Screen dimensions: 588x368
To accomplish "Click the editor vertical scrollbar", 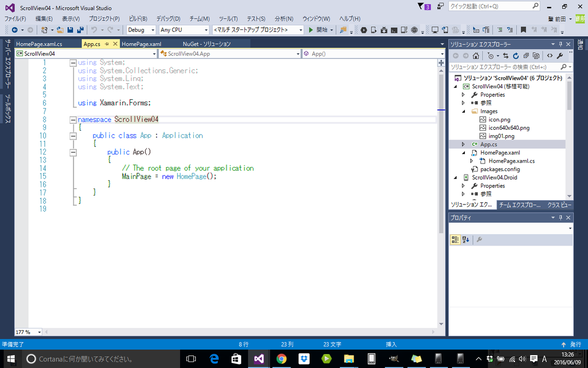I will pyautogui.click(x=441, y=150).
